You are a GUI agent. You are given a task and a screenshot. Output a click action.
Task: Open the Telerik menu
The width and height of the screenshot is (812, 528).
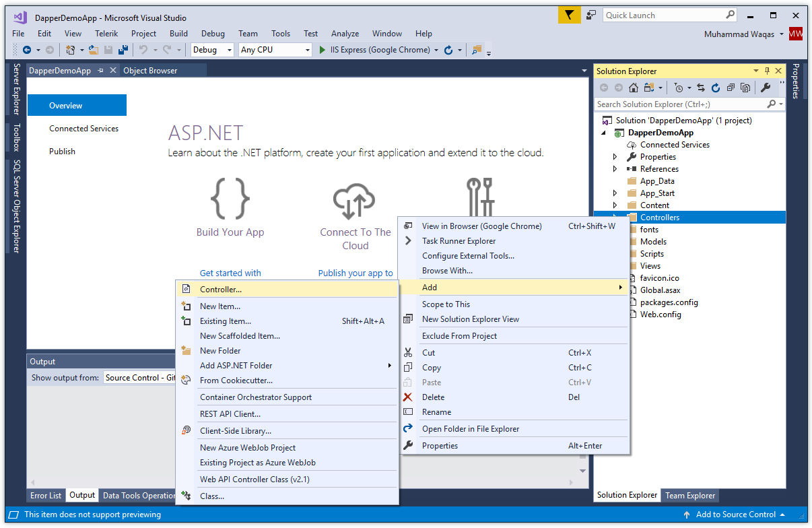click(106, 34)
